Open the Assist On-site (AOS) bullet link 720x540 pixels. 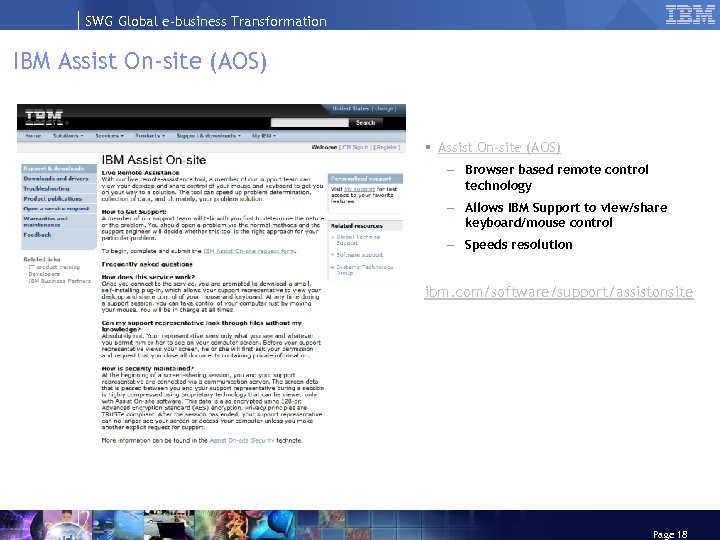pos(499,147)
